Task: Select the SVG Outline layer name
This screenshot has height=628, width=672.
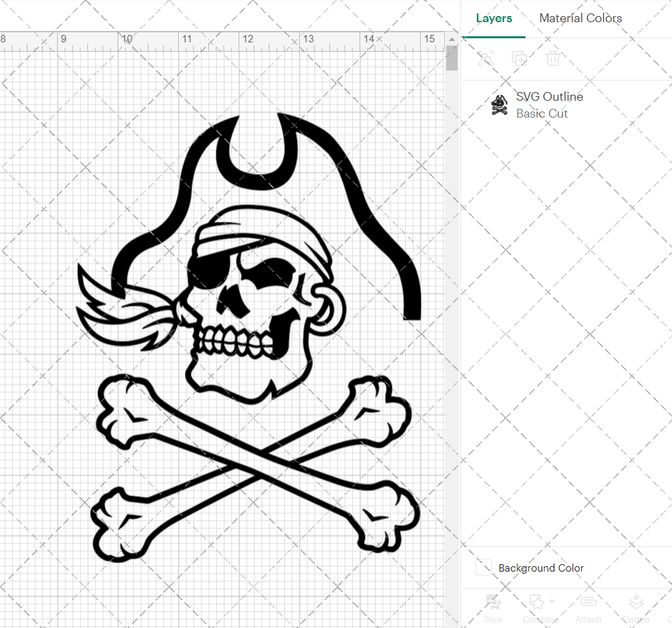Action: [550, 97]
